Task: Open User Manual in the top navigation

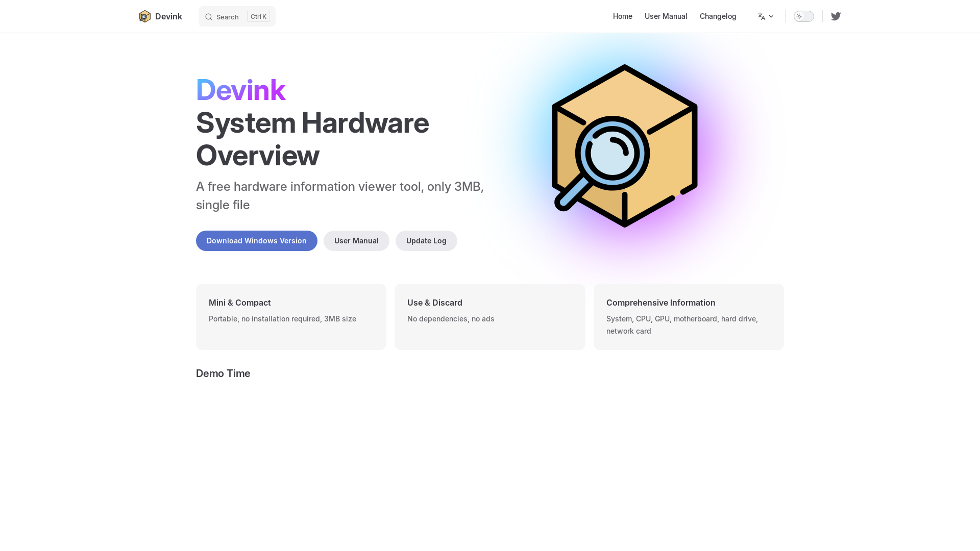Action: click(x=666, y=16)
